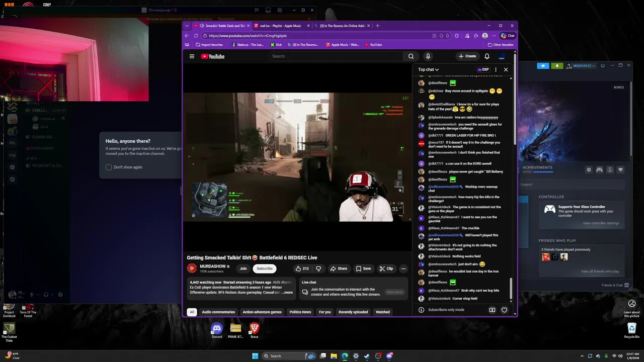Open Friends & Chat in Steam
Screen dimensions: 644x362
pos(615,285)
